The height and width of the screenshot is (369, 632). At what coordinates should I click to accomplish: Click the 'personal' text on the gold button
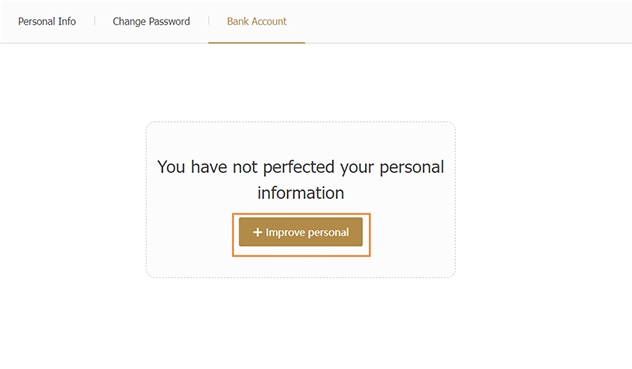pyautogui.click(x=328, y=233)
